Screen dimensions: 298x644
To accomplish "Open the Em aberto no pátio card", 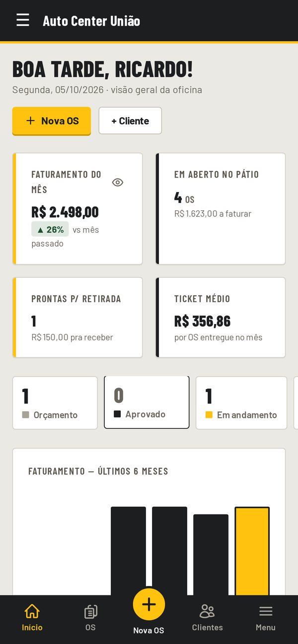I will click(221, 209).
